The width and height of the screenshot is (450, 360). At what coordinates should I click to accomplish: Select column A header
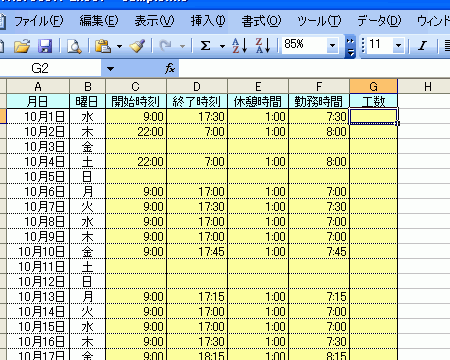tap(38, 87)
